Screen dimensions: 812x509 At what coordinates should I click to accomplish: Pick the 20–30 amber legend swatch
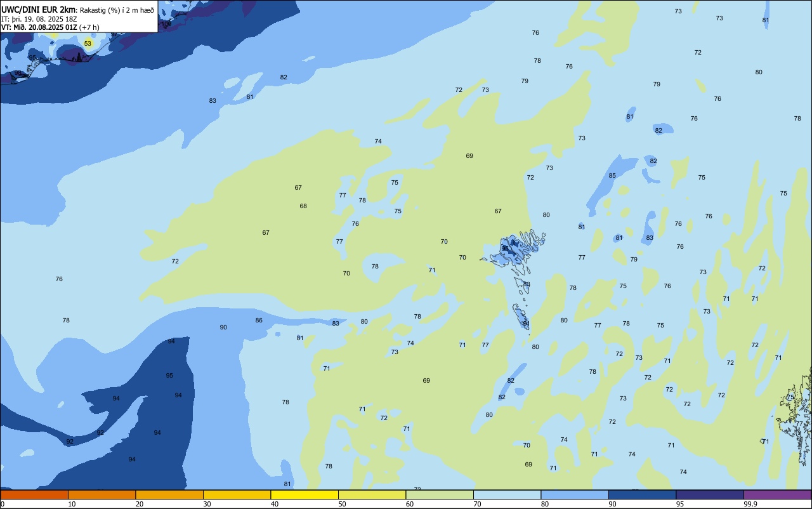(x=169, y=494)
